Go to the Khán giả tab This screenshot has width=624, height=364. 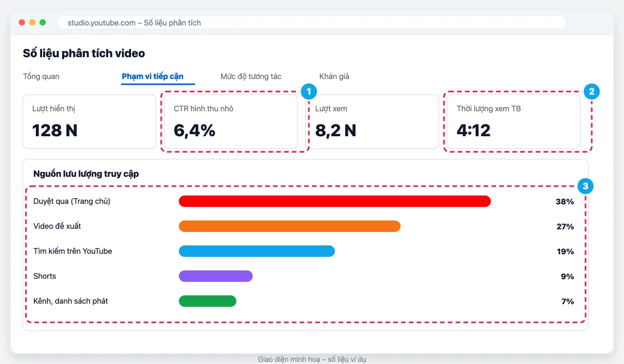(x=334, y=76)
